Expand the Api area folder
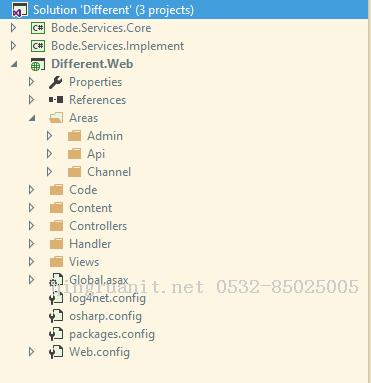The image size is (371, 383). pos(49,154)
